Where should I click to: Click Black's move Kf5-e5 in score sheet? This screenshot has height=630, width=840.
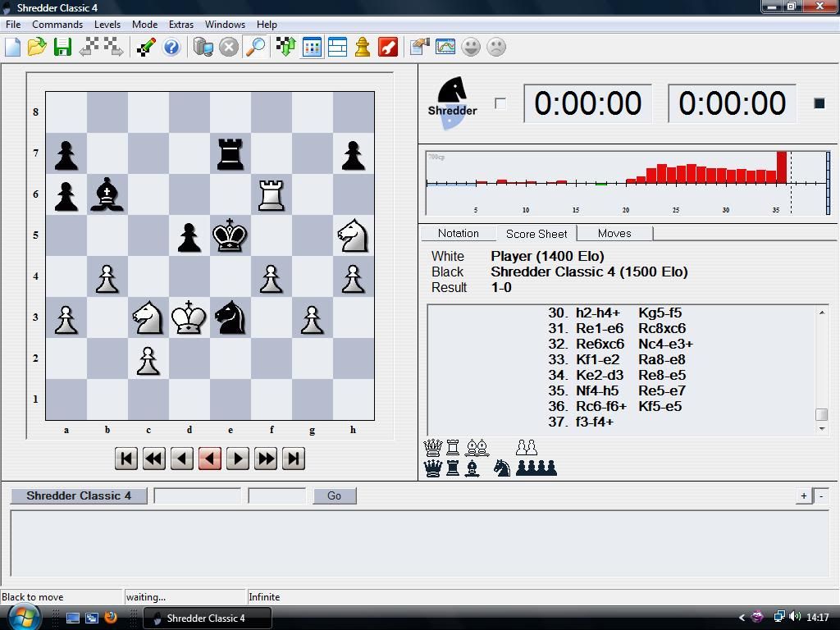click(x=660, y=407)
